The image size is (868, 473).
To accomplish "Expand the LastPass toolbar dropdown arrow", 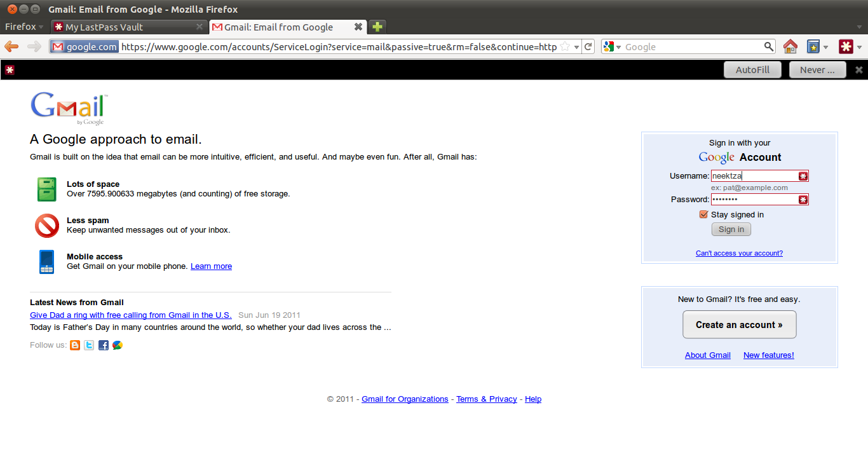I will [859, 47].
